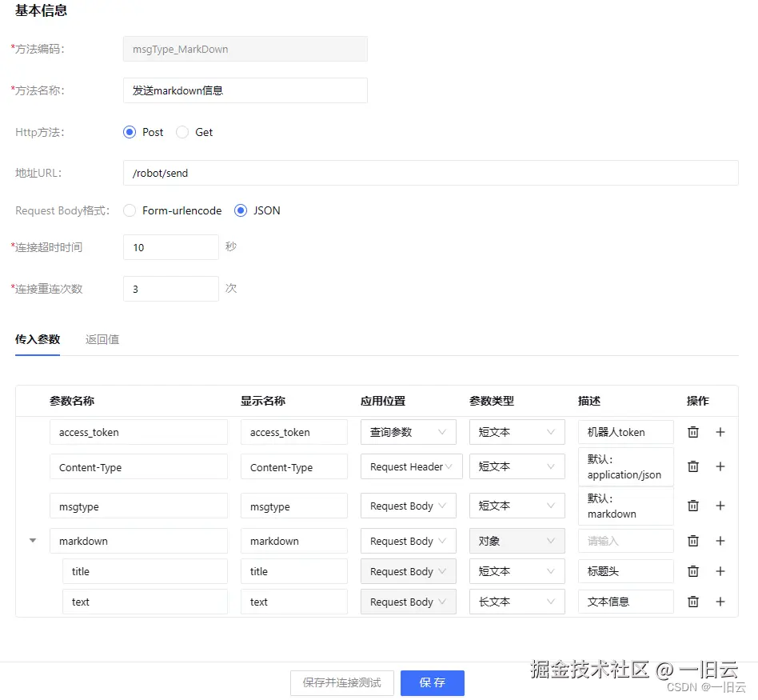Edit msgtype display name field
Image resolution: width=758 pixels, height=700 pixels.
click(x=294, y=506)
